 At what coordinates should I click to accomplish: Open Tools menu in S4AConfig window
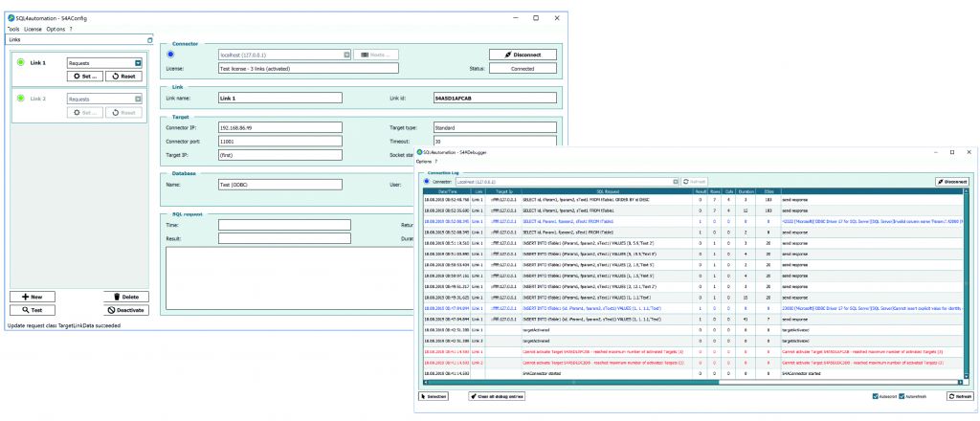pyautogui.click(x=13, y=29)
